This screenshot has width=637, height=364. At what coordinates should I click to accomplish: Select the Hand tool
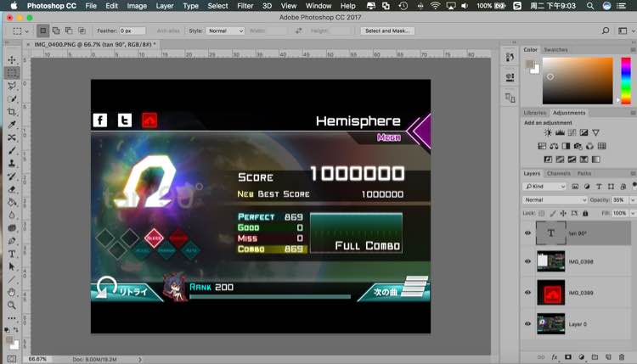12,292
